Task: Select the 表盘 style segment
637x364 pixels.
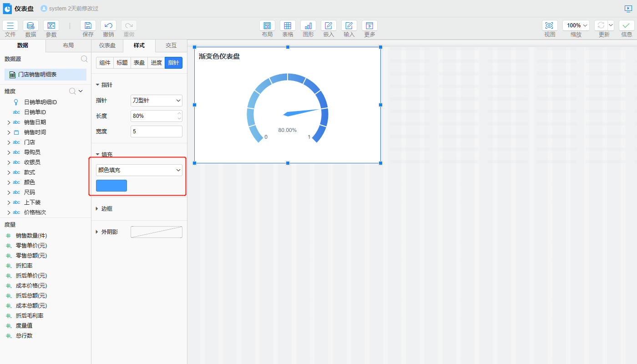Action: pos(139,63)
